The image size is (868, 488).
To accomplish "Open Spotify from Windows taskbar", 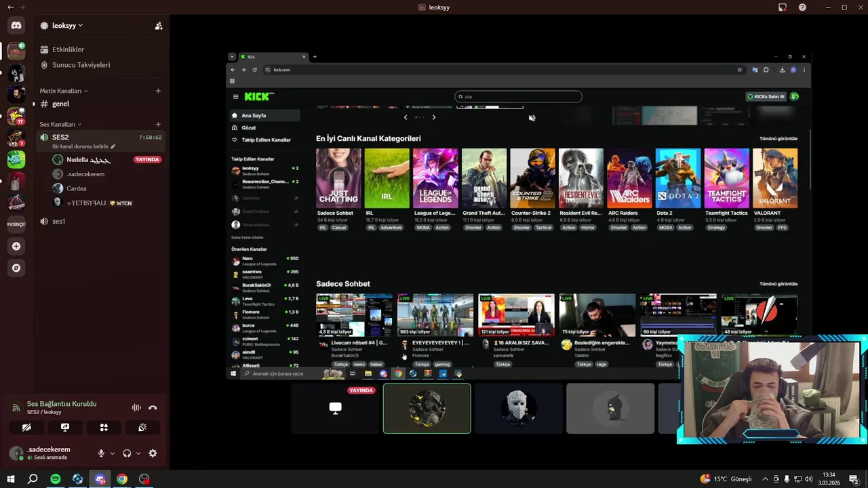I will [x=56, y=479].
